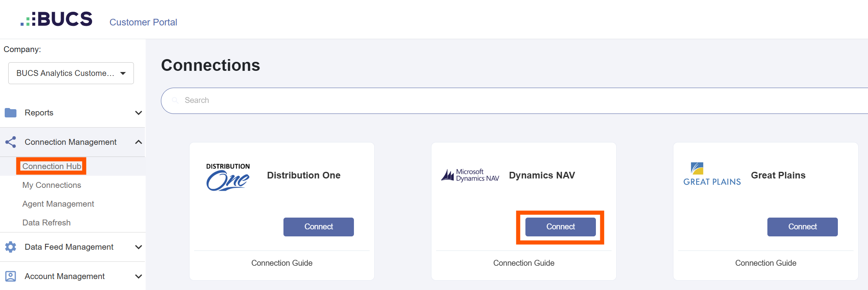This screenshot has height=290, width=868.
Task: Select Data Feed Management
Action: point(69,247)
